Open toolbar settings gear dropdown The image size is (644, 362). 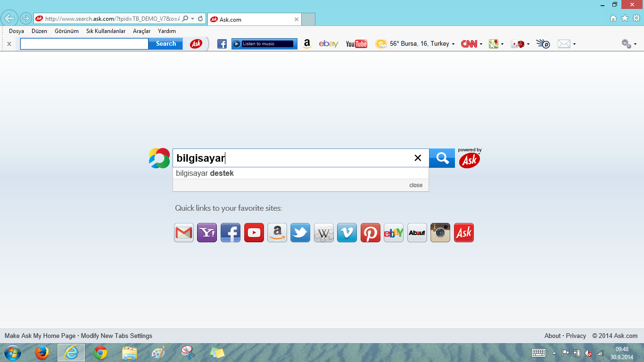pyautogui.click(x=629, y=44)
